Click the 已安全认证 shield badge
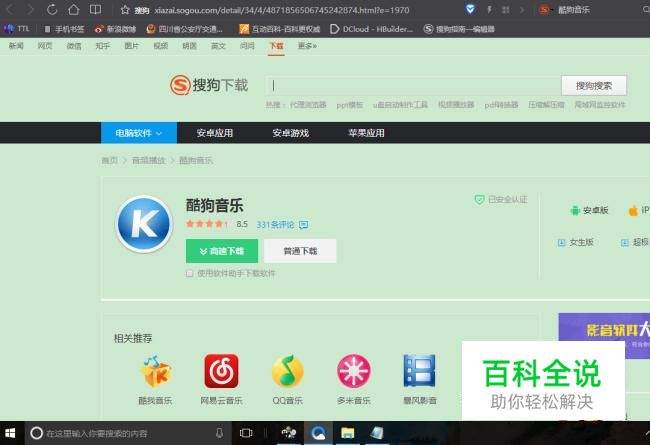Screen dimensions: 650x445 point(501,200)
